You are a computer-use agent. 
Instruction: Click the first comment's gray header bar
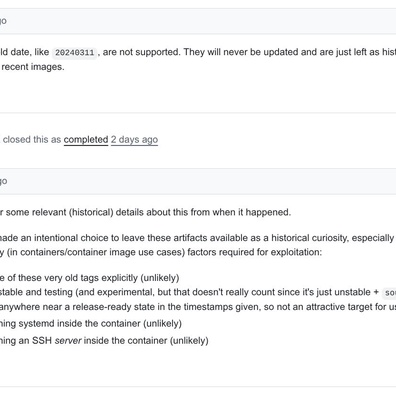[198, 21]
